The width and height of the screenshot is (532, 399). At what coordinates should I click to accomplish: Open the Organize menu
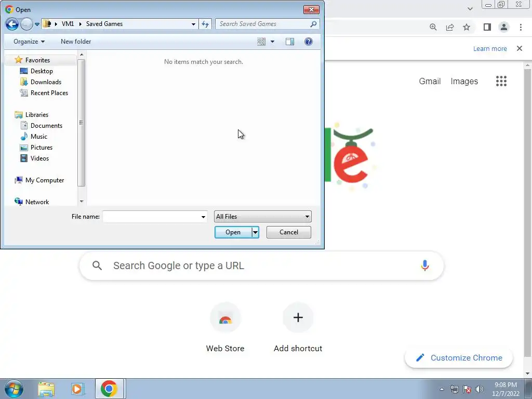(x=29, y=42)
